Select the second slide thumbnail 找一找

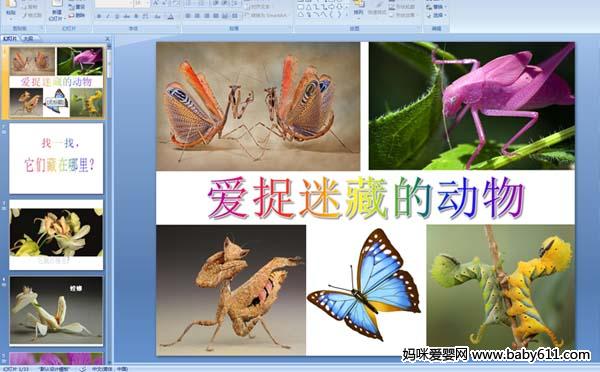point(56,158)
